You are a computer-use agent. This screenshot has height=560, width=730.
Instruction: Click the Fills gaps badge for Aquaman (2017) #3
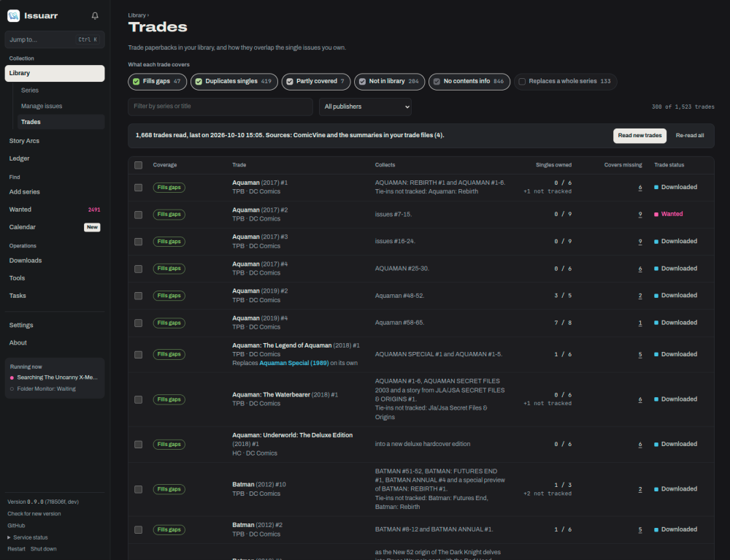pos(169,242)
